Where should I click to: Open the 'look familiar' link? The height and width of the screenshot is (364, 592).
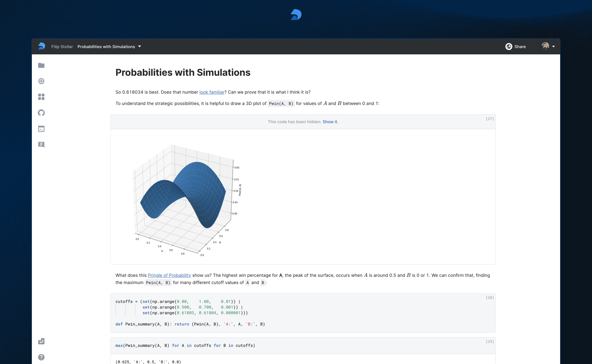212,92
